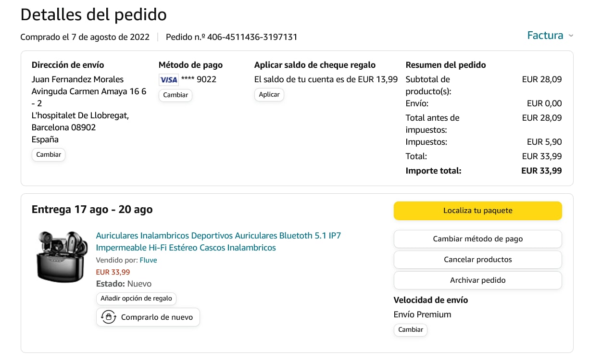Archive this order with Archivar pedido
This screenshot has height=364, width=589.
click(x=477, y=280)
